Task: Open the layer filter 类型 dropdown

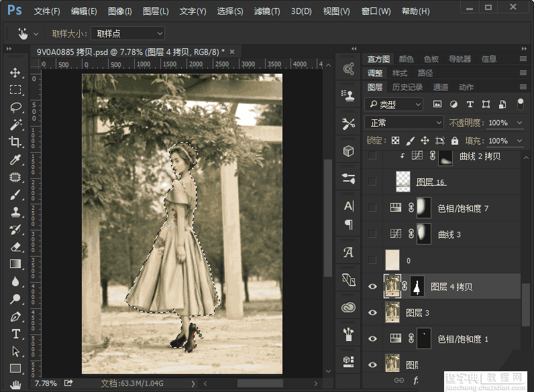Action: click(394, 104)
